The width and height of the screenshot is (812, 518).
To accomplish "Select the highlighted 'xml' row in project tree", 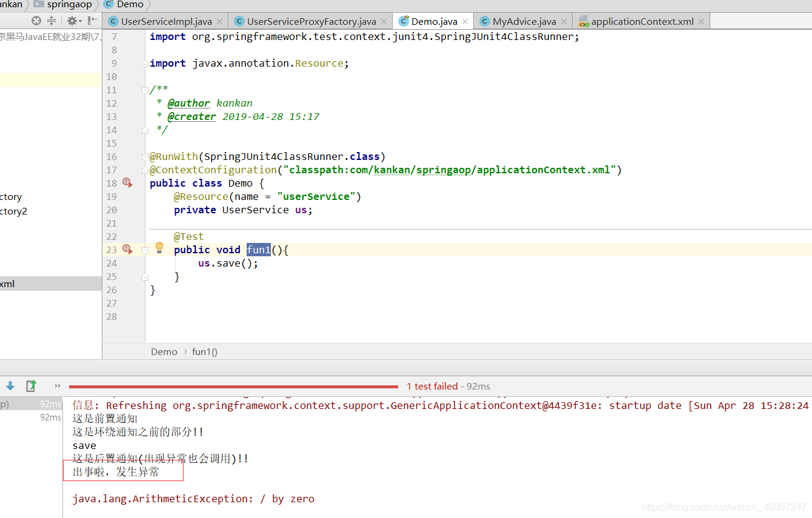I will click(x=51, y=284).
